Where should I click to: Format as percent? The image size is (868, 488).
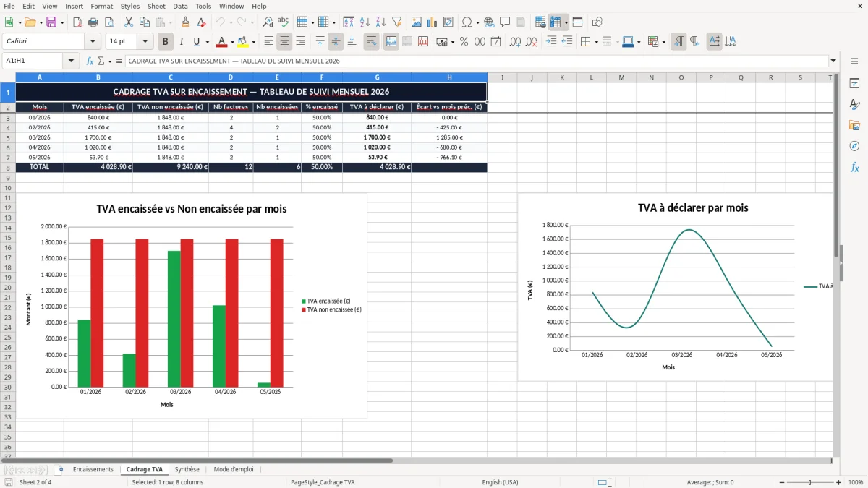point(464,42)
